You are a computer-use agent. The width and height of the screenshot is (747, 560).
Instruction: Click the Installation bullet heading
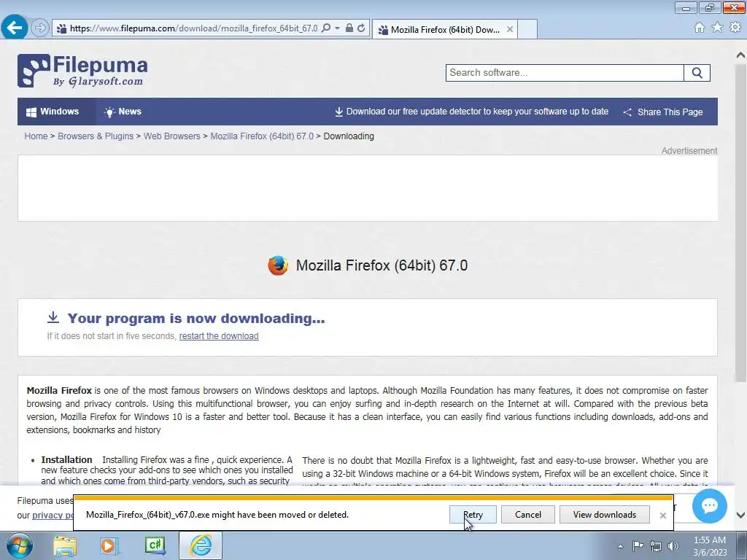point(66,459)
